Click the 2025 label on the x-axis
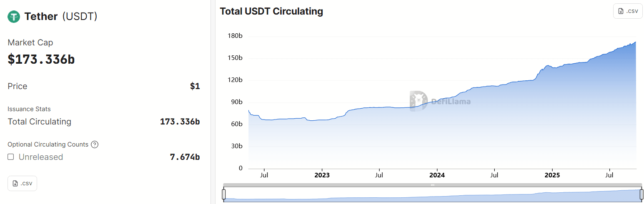Image resolution: width=644 pixels, height=204 pixels. pyautogui.click(x=552, y=175)
